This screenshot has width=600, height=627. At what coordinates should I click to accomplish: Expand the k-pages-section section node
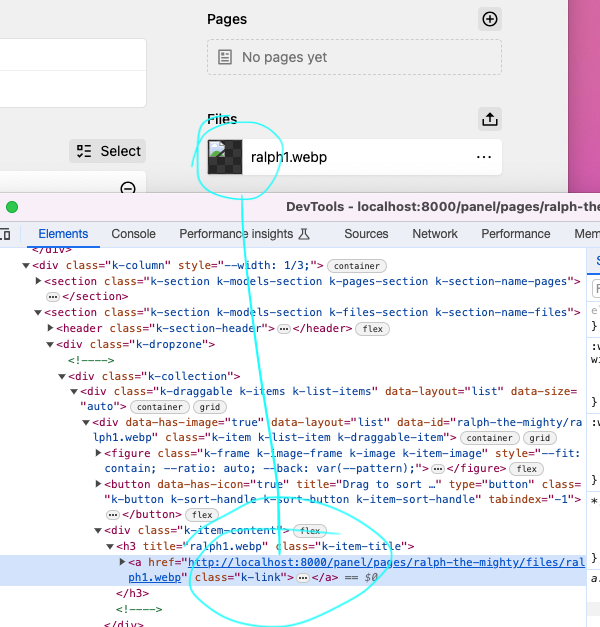(38, 281)
